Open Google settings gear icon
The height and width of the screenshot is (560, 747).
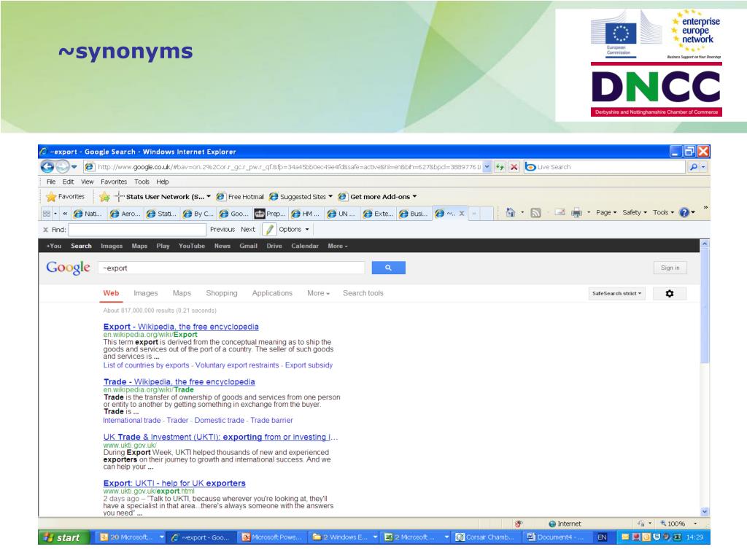[x=670, y=293]
